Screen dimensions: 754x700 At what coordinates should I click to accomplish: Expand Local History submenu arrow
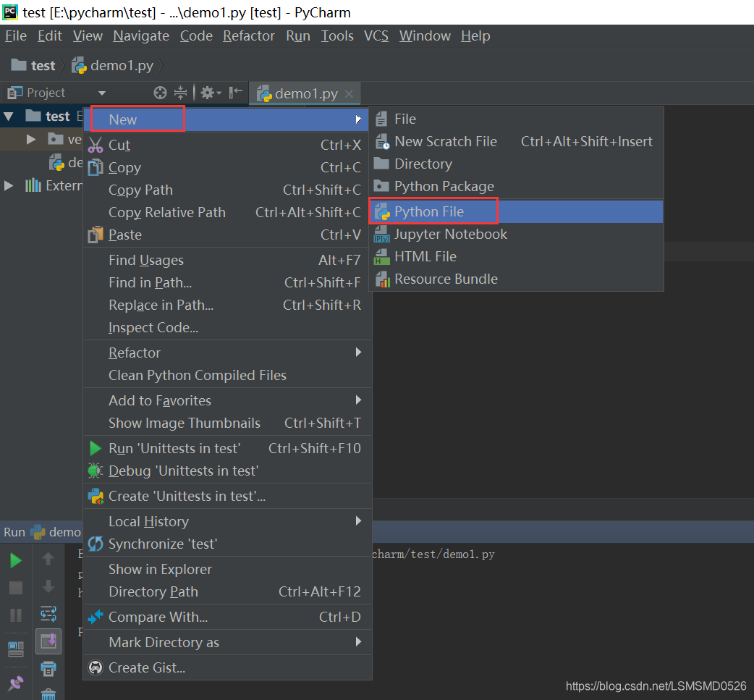pos(358,521)
